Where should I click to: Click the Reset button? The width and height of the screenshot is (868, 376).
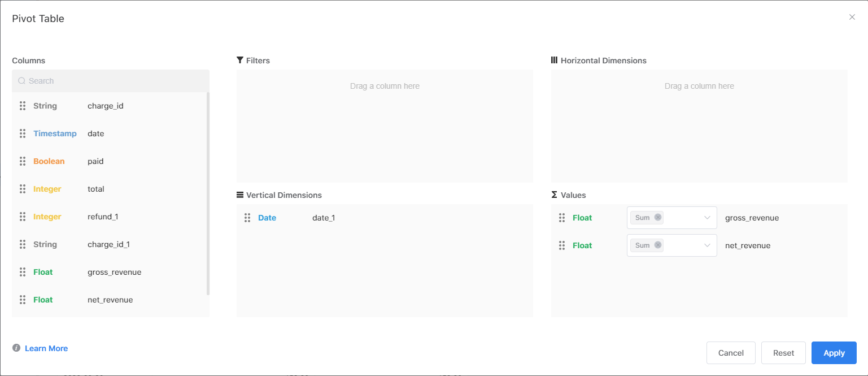[783, 352]
